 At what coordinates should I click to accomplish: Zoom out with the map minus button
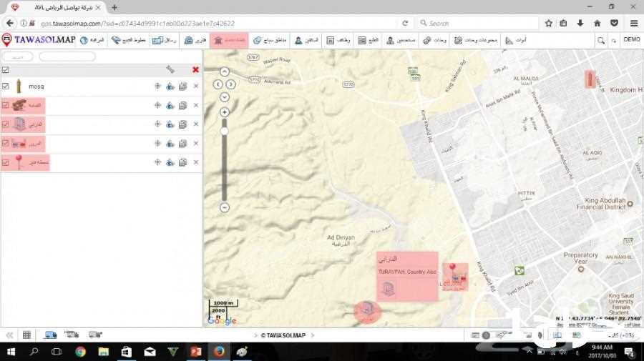[x=224, y=207]
